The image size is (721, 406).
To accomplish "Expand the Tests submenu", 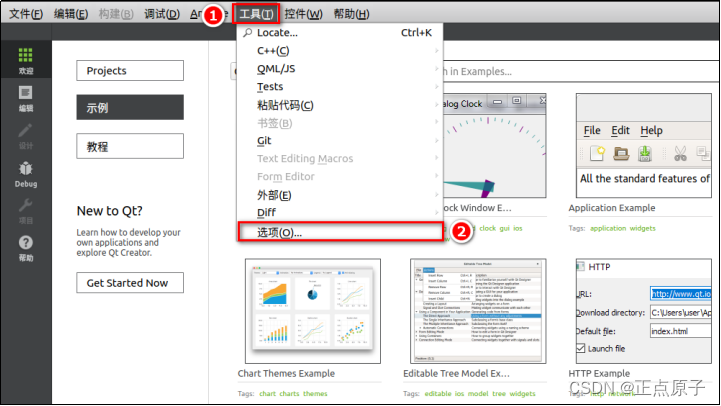I will (340, 86).
